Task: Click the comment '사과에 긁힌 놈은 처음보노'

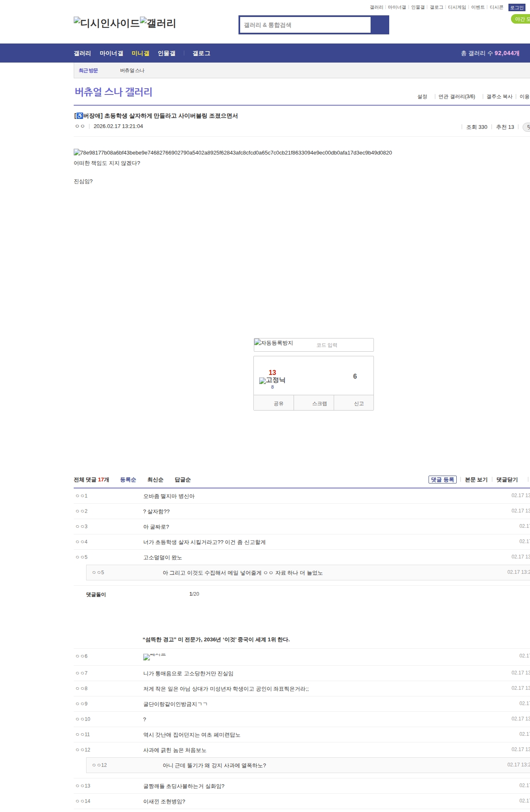Action: point(175,750)
